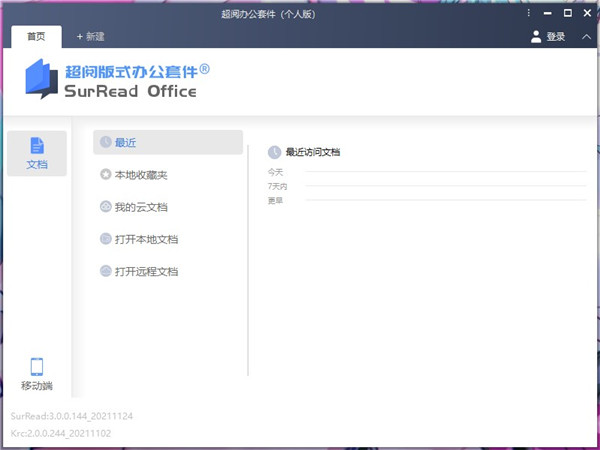Click the clock icon beside 最近访问文档

[274, 152]
